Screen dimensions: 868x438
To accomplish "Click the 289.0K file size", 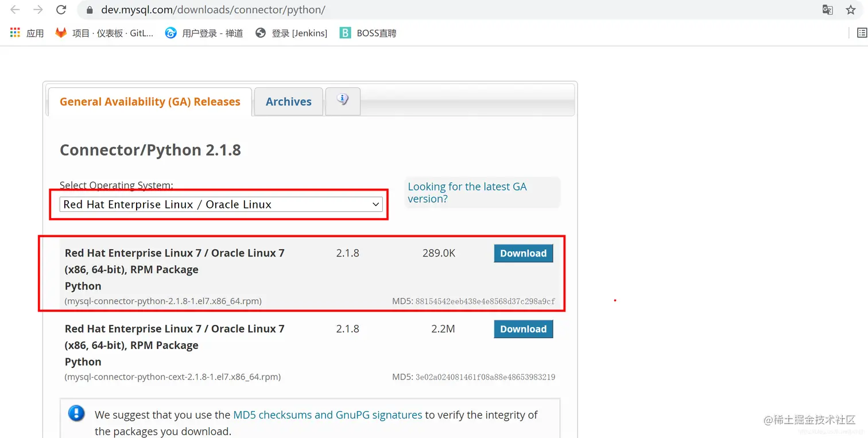I will coord(439,253).
